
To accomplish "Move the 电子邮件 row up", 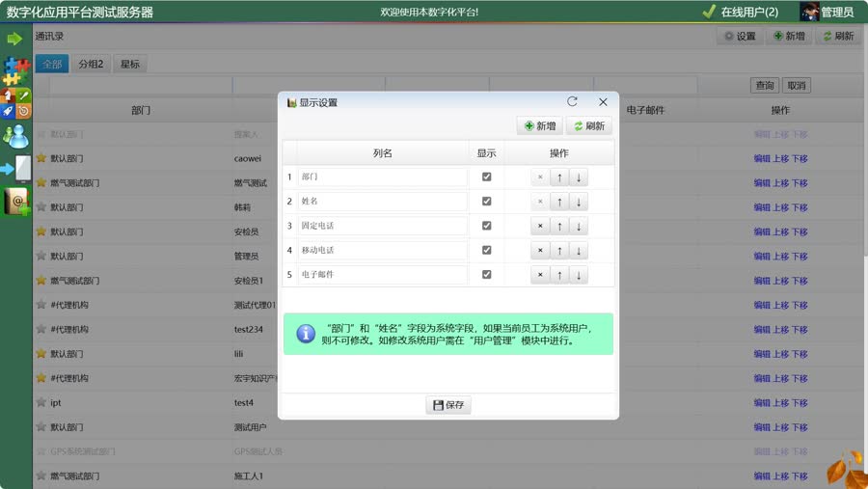I will (559, 275).
